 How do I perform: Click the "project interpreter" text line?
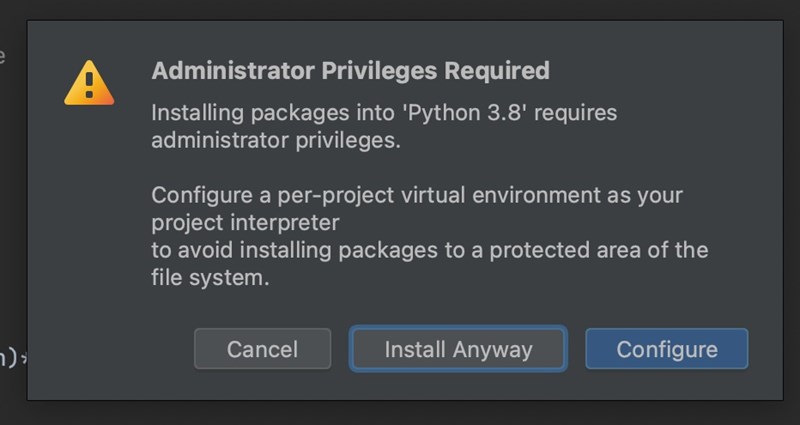[245, 221]
